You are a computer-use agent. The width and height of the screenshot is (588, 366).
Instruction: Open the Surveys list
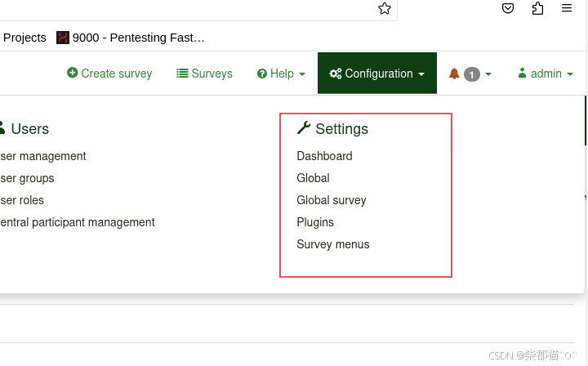(204, 74)
